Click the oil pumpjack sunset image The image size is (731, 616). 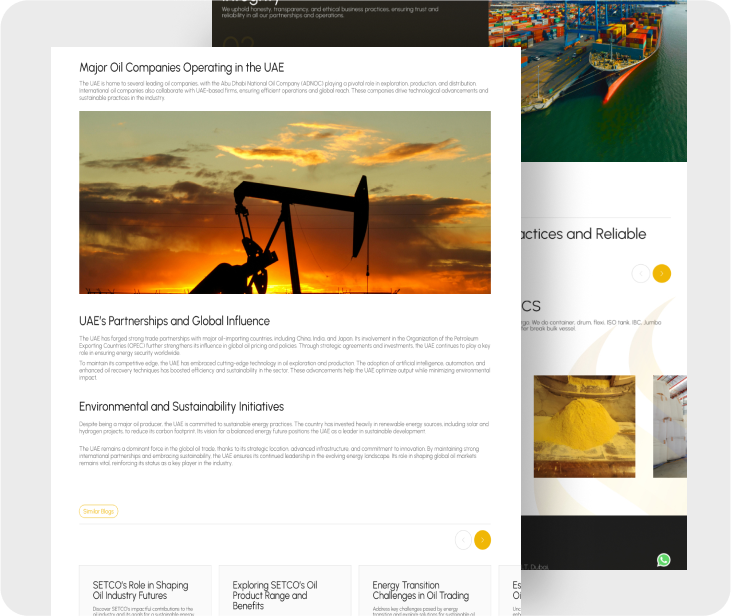(285, 202)
